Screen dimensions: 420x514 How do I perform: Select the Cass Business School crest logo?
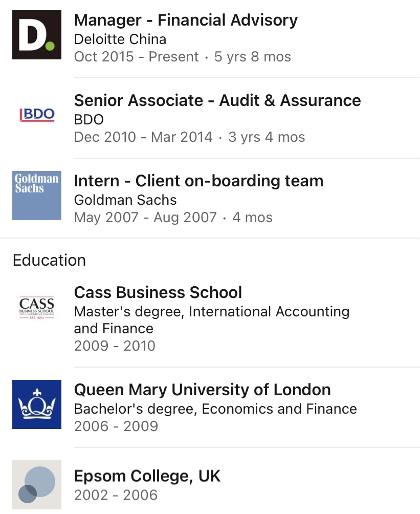coord(37,307)
